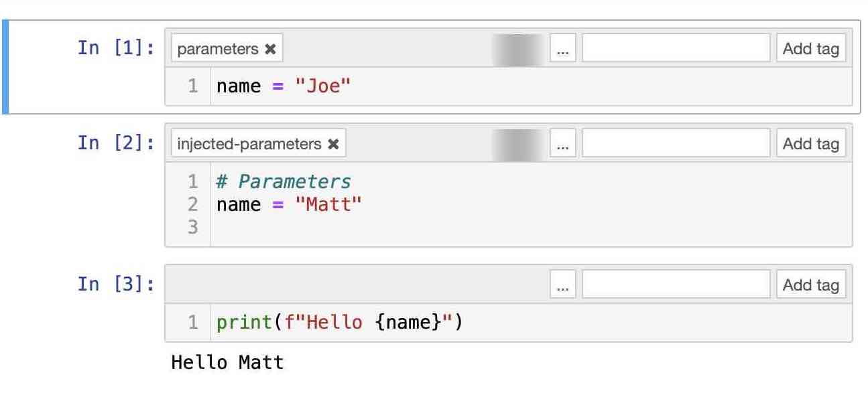The image size is (868, 393).
Task: Select the In [1] cell prompt
Action: point(116,48)
